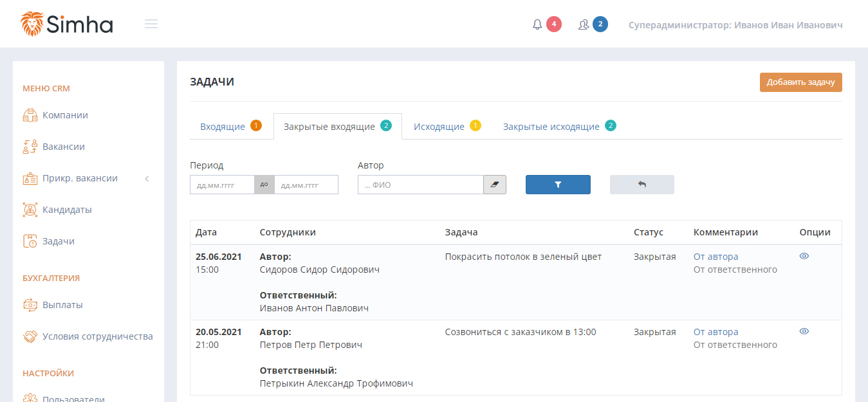
Task: Click the Simha logo
Action: click(x=67, y=24)
